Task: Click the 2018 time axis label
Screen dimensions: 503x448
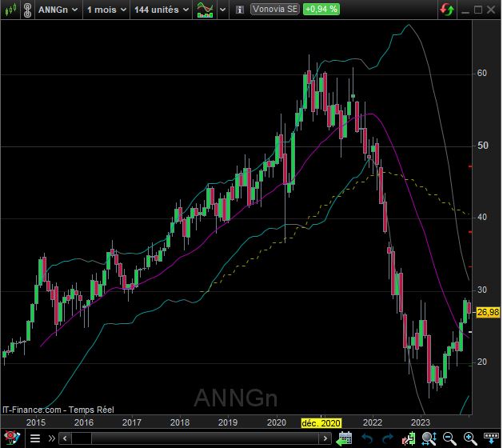Action: pyautogui.click(x=180, y=423)
